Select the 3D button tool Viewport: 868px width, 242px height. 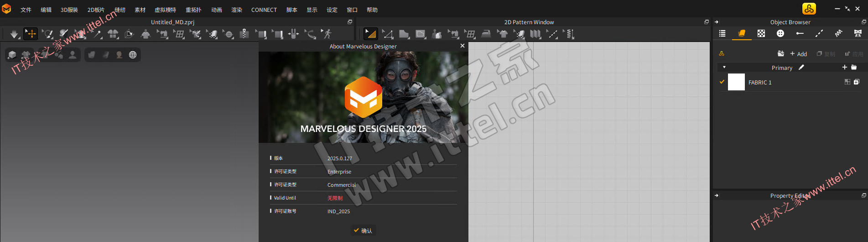pyautogui.click(x=228, y=34)
